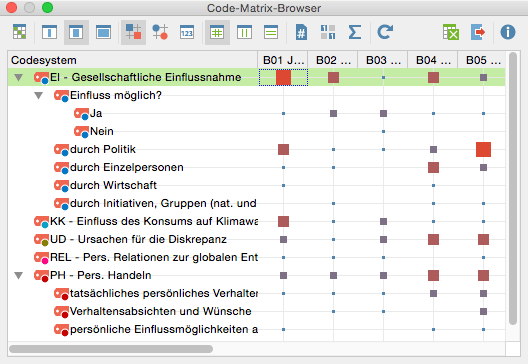This screenshot has width=528, height=364.
Task: Click red code icon next to PH
Action: (x=41, y=276)
